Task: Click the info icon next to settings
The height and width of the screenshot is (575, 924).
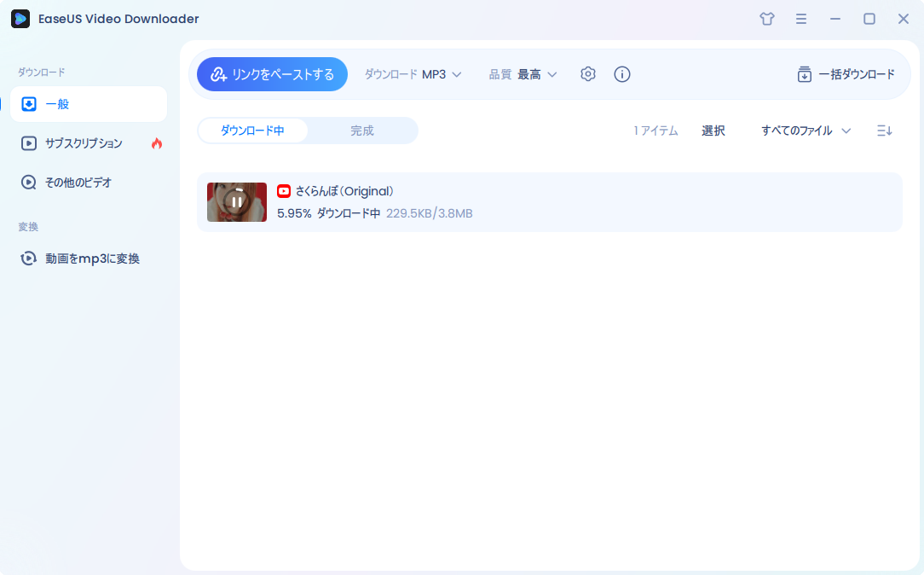Action: coord(622,74)
